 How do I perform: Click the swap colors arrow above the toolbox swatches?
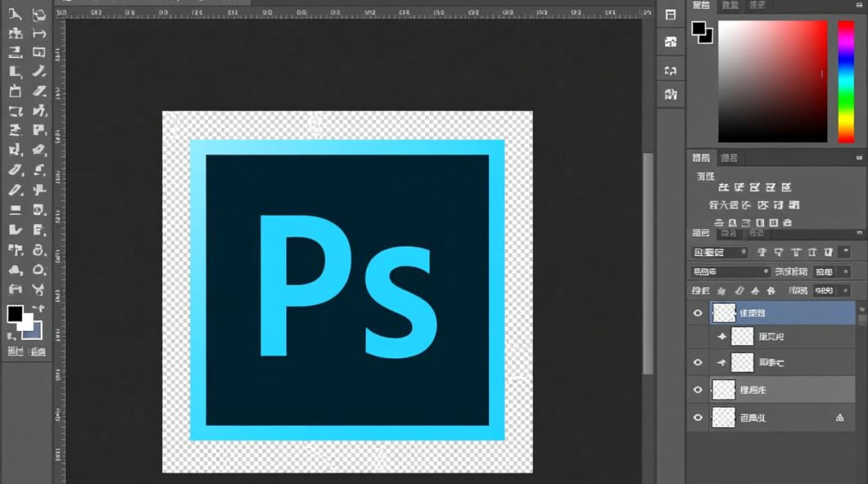[39, 308]
